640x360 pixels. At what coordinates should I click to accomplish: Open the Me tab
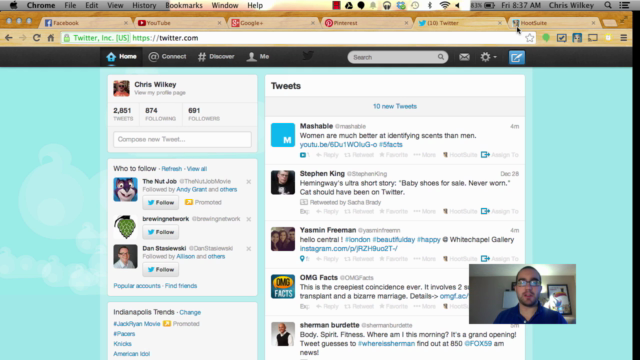(258, 57)
